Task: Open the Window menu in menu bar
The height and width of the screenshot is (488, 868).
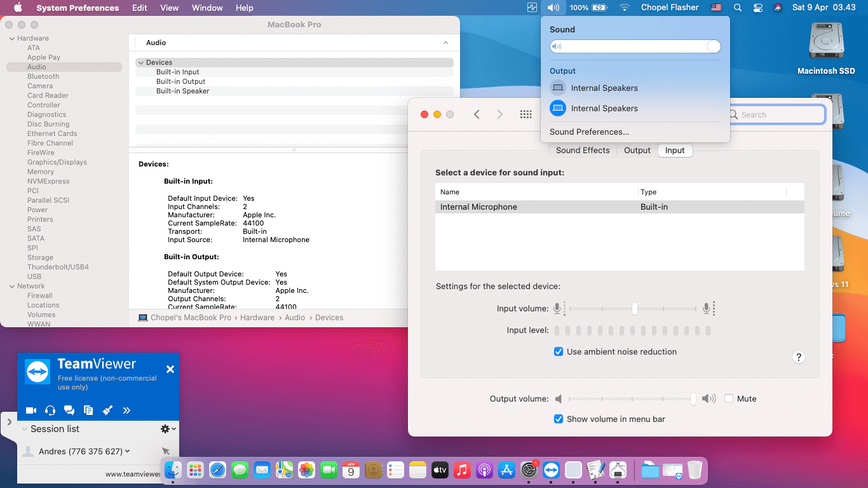Action: click(x=207, y=8)
